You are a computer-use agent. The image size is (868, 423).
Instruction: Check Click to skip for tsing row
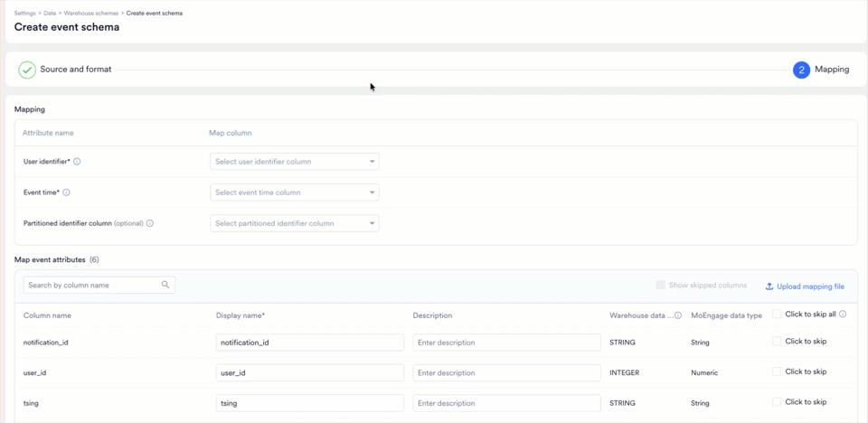pos(777,402)
